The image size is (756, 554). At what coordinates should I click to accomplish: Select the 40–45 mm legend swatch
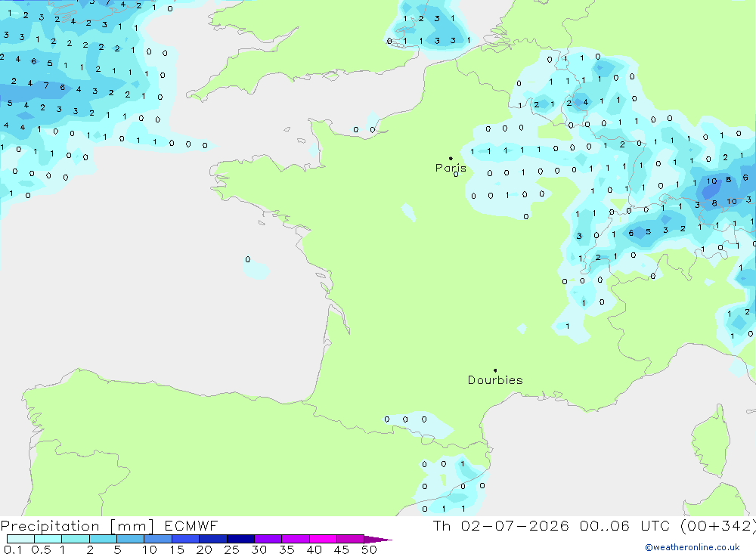(323, 539)
